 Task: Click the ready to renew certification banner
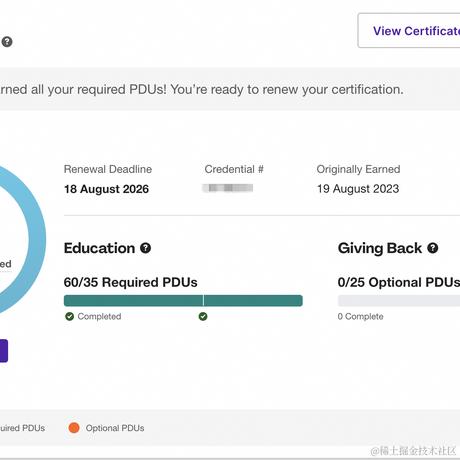point(230,89)
